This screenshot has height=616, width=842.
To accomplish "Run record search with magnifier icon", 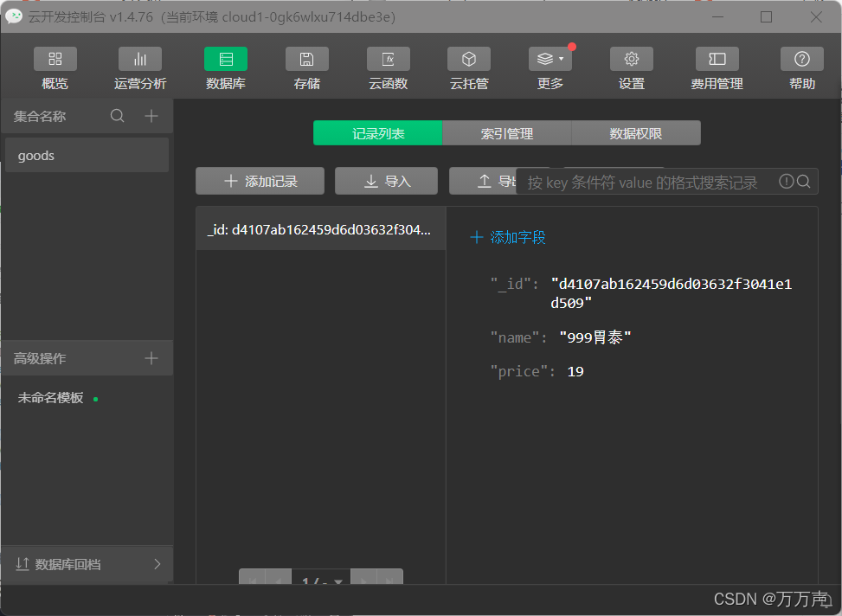I will pos(804,182).
